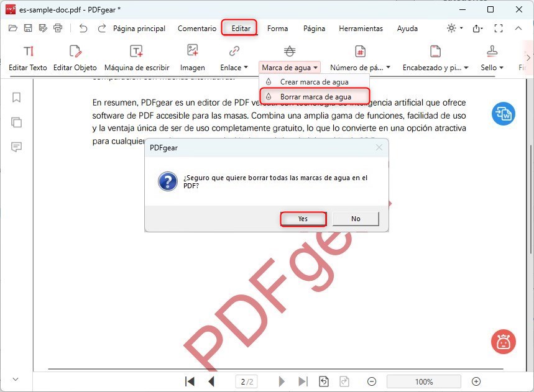This screenshot has width=534, height=392.
Task: Decline with the No button
Action: tap(356, 219)
